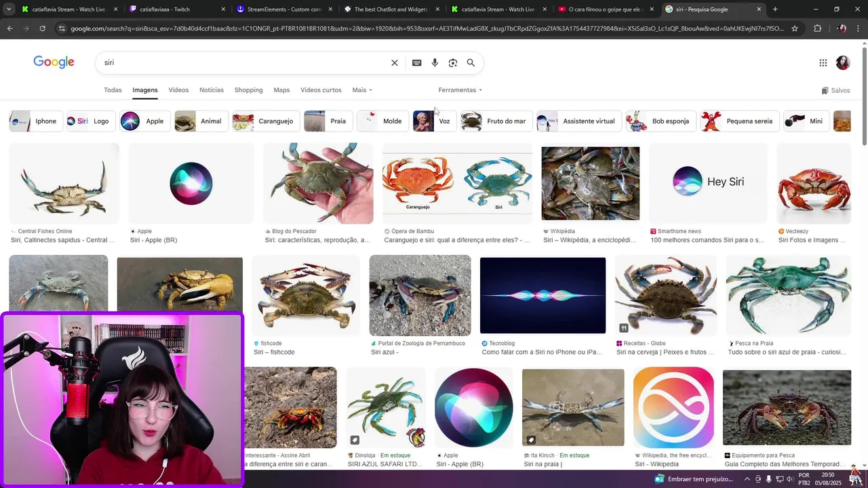868x488 pixels.
Task: Close the siri - Pesquisa Google tab
Action: [759, 9]
